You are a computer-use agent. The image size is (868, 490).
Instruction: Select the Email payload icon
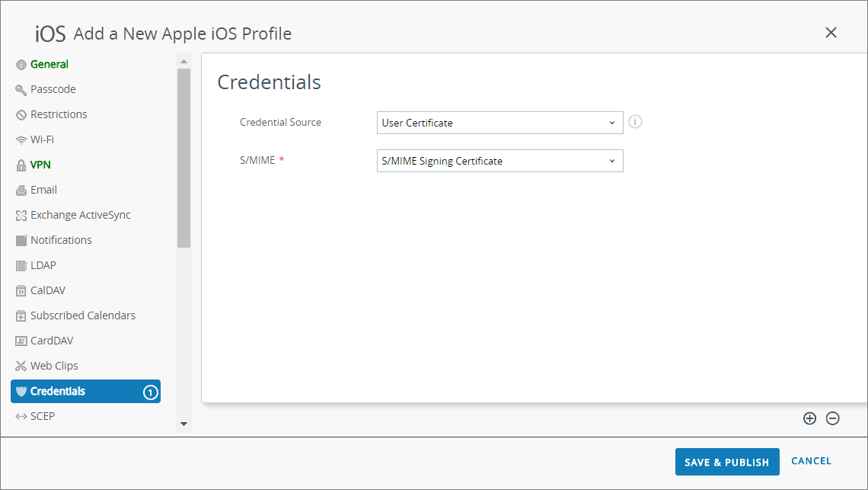coord(21,190)
